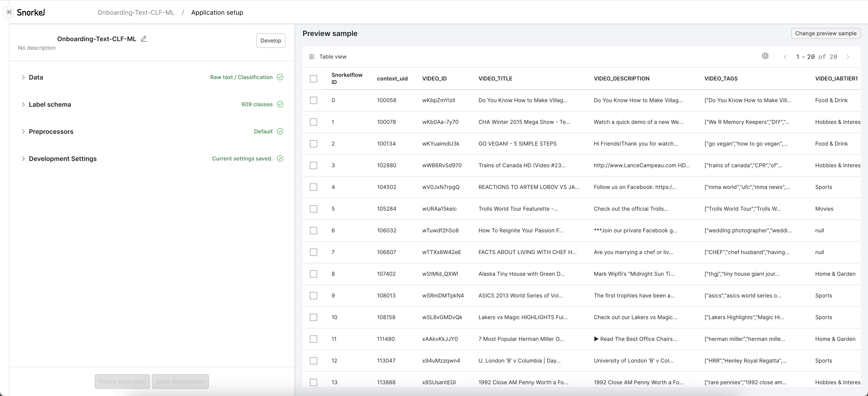Click the VIDEO_TAGS column header
Screen dimensions: 868x396
coord(721,78)
